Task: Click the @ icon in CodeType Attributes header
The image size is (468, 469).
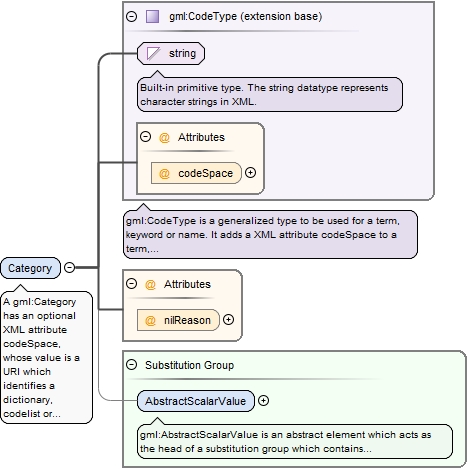Action: (x=164, y=137)
